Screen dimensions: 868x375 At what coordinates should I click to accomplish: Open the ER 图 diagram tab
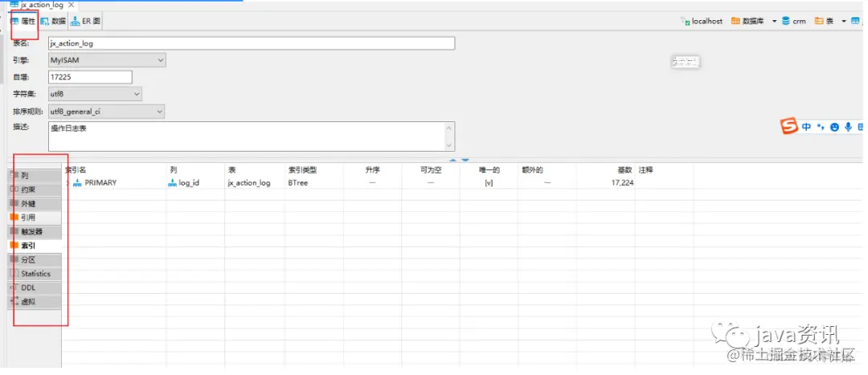tap(85, 21)
